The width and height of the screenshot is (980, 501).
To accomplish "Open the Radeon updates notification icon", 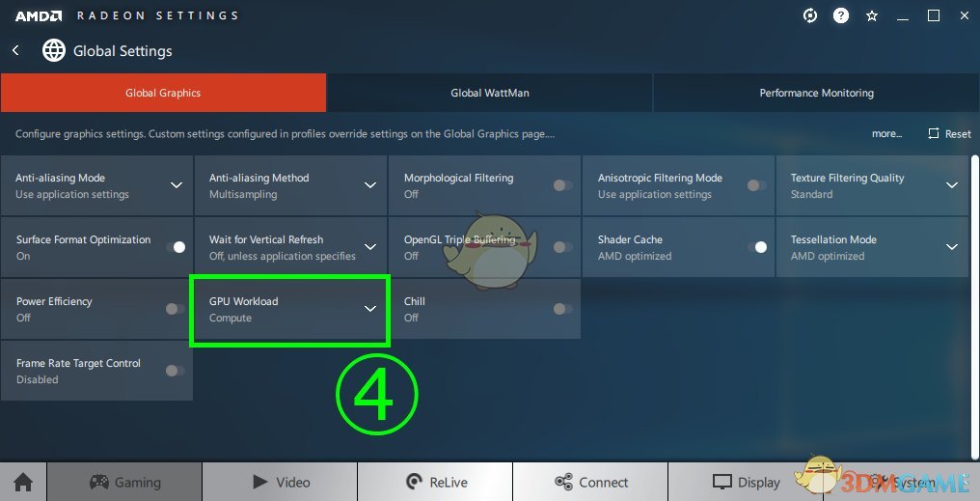I will point(810,15).
